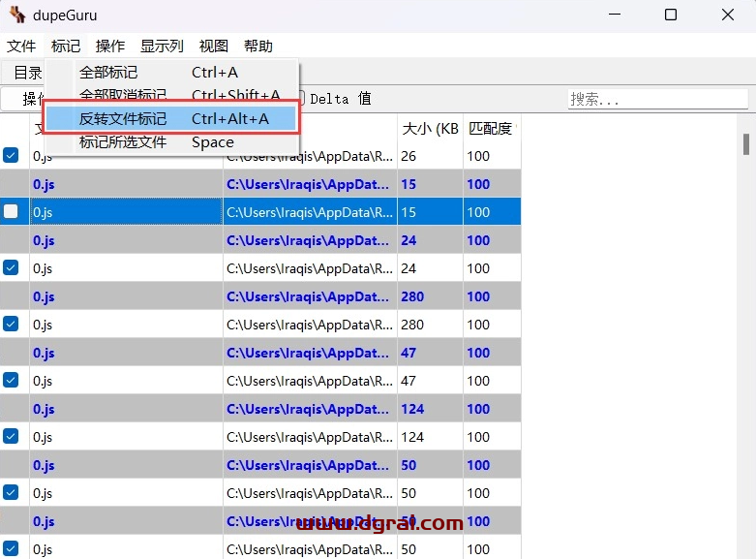Minimize the dupeGuru window
Viewport: 756px width, 559px height.
click(615, 15)
